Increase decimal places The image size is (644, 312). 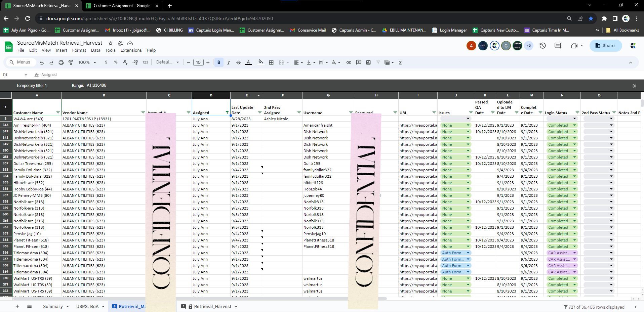(x=135, y=62)
